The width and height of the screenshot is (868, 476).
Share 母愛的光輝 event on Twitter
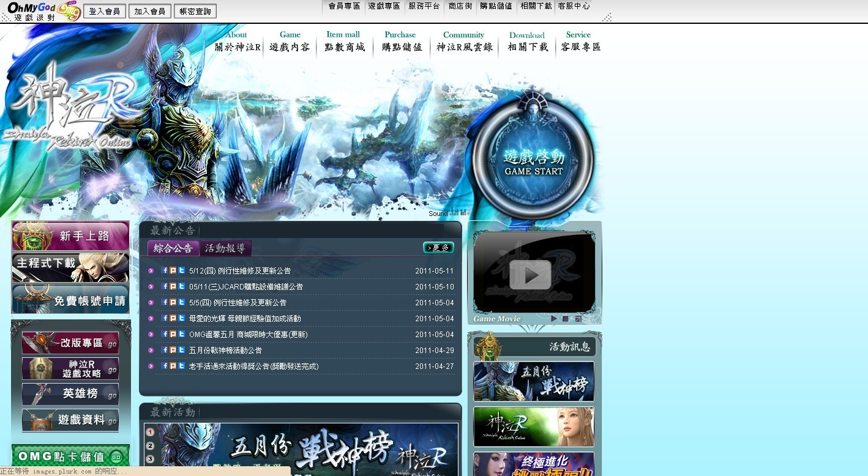[182, 318]
